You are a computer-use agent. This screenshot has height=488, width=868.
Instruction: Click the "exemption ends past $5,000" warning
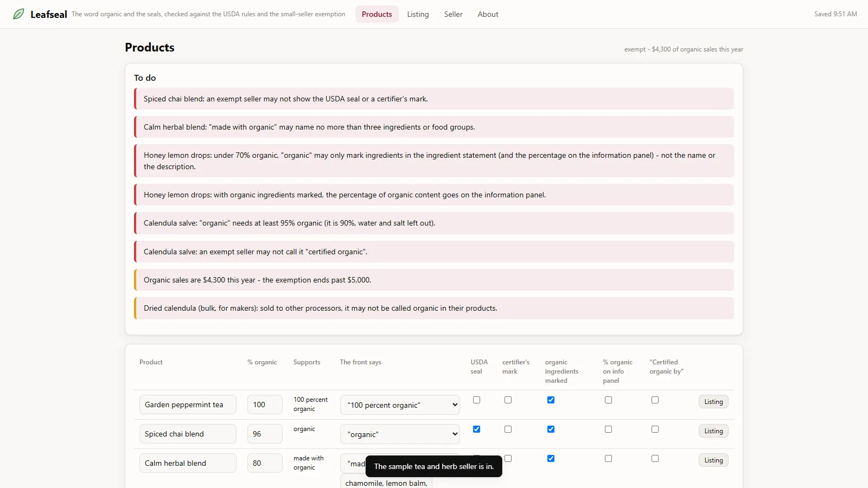[x=434, y=280]
